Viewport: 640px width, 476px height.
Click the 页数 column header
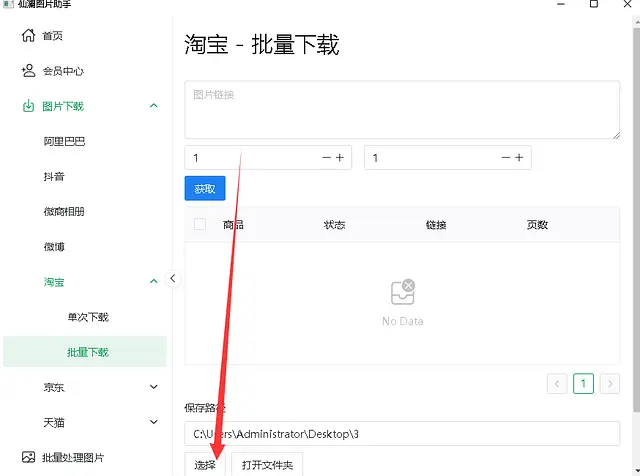coord(537,225)
